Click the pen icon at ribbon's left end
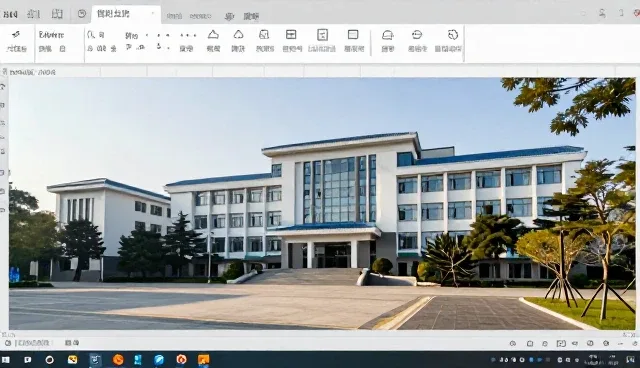640x368 pixels. coord(16,34)
